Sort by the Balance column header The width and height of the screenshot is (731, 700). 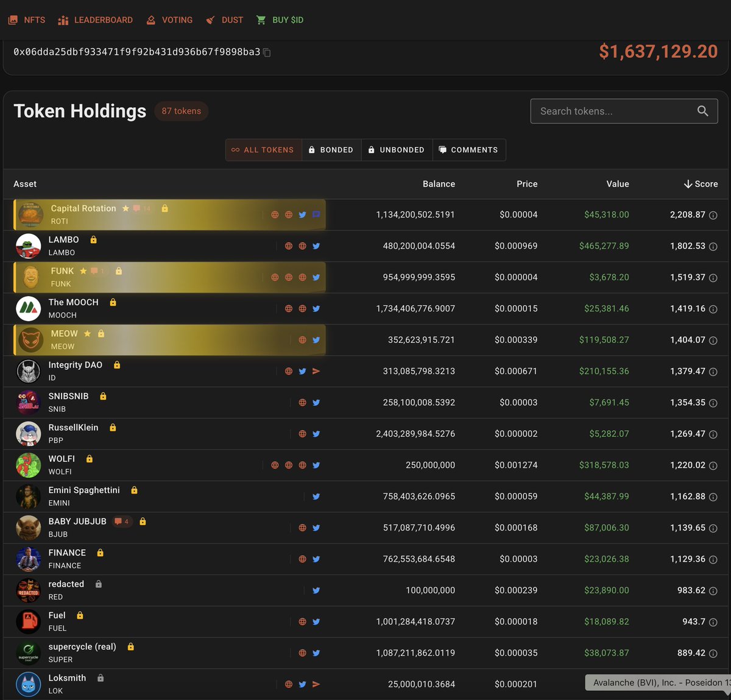point(439,184)
